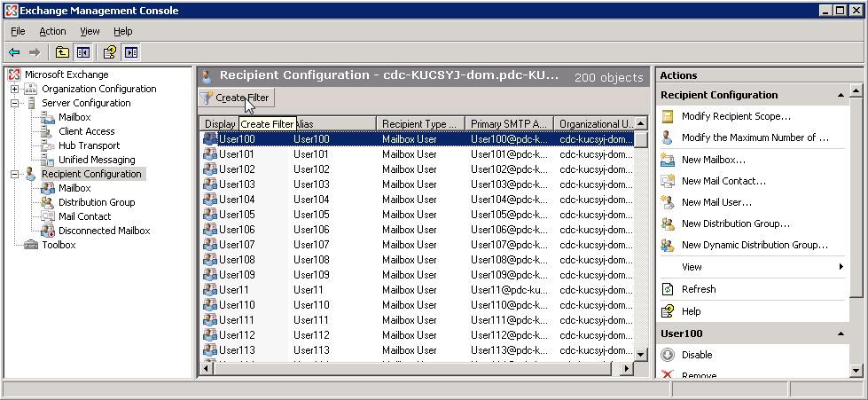Collapse the User100 actions section

tap(841, 333)
